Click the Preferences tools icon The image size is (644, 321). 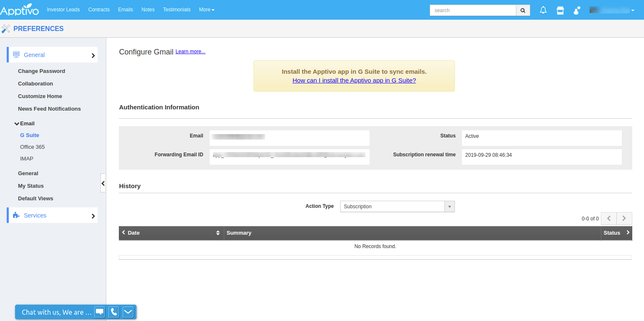coord(6,28)
